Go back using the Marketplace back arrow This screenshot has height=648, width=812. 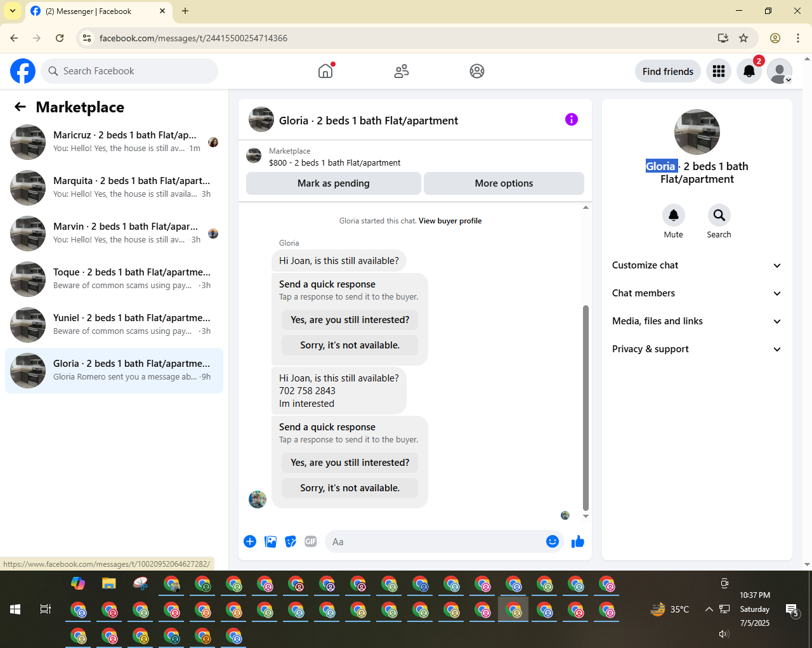(20, 107)
